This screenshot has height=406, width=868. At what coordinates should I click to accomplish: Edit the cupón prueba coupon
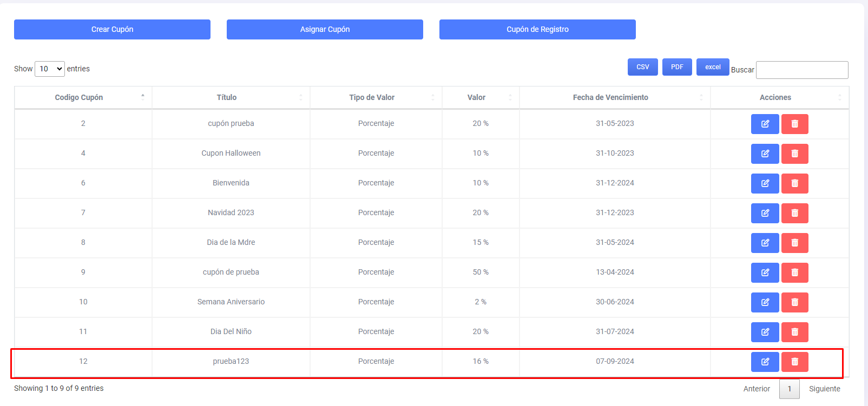click(x=765, y=124)
